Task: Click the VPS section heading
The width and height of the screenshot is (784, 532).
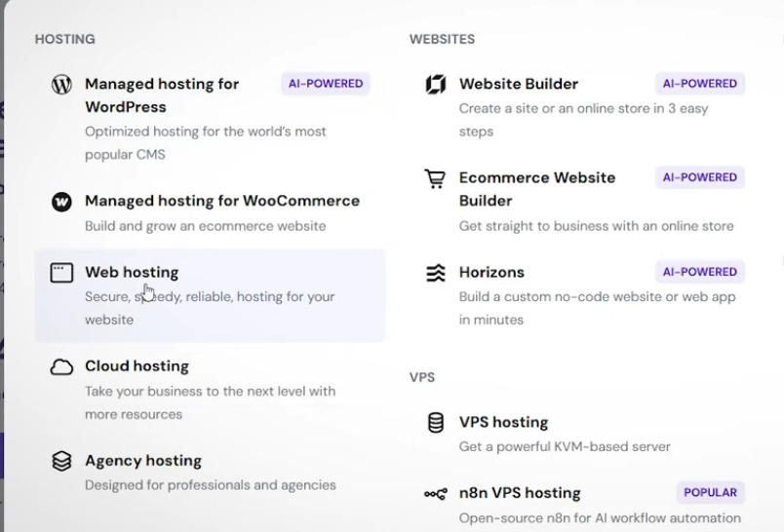Action: click(x=421, y=377)
